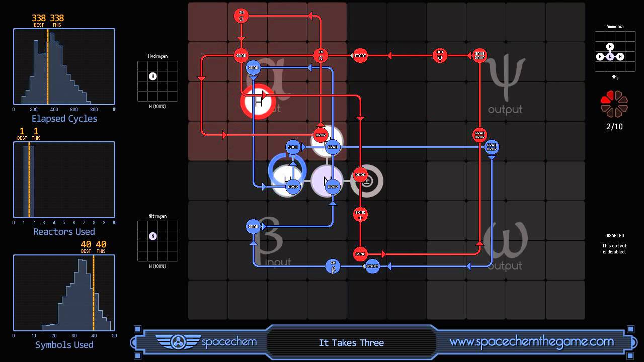Image resolution: width=644 pixels, height=362 pixels.
Task: Select the blue IN β instruction
Action: tap(333, 266)
